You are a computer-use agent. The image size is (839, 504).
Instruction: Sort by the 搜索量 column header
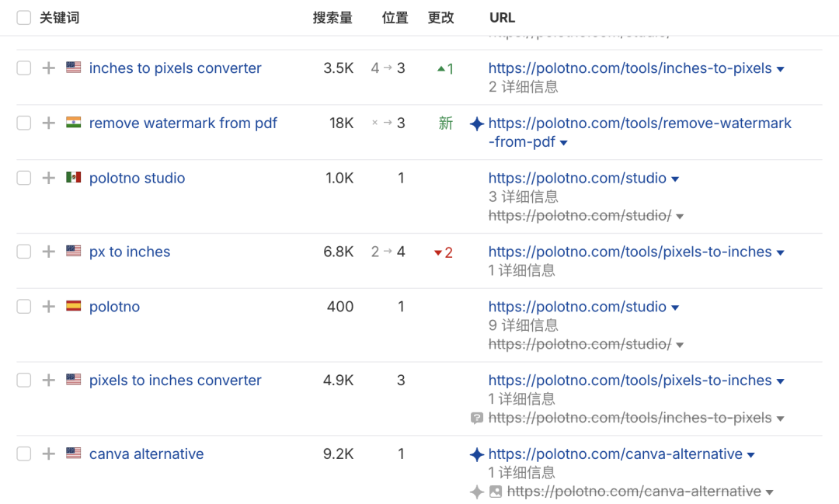tap(332, 18)
